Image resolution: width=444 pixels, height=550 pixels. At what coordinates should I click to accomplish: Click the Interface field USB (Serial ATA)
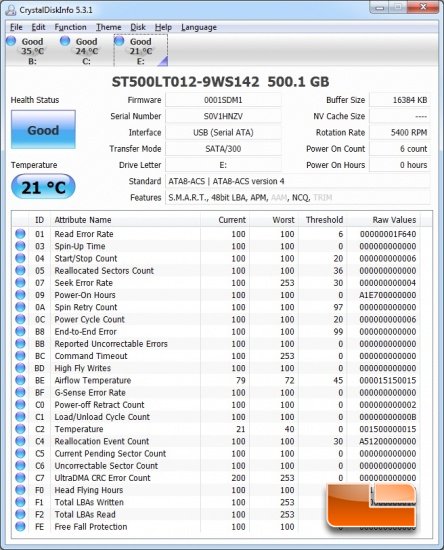click(x=223, y=133)
